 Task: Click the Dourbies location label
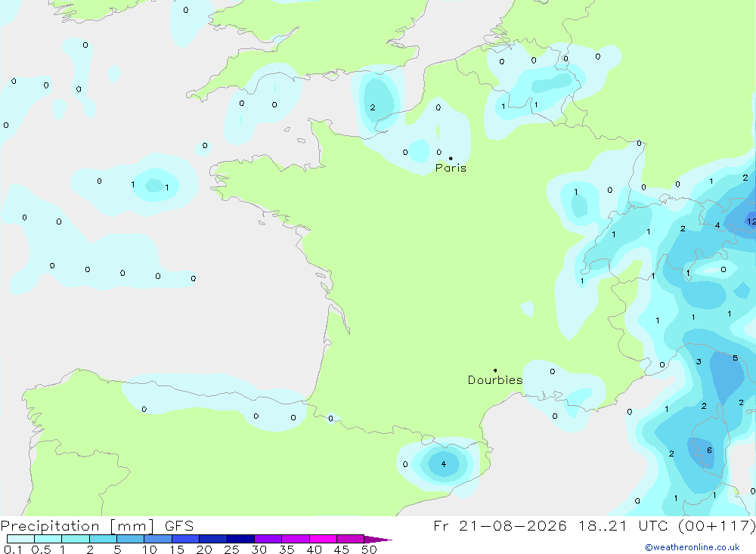[x=495, y=380]
